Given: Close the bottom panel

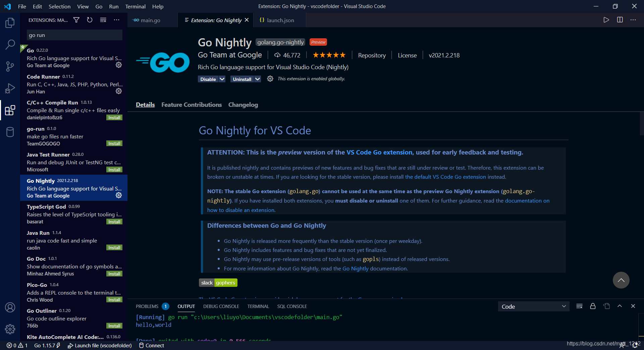Looking at the screenshot, I should (633, 306).
